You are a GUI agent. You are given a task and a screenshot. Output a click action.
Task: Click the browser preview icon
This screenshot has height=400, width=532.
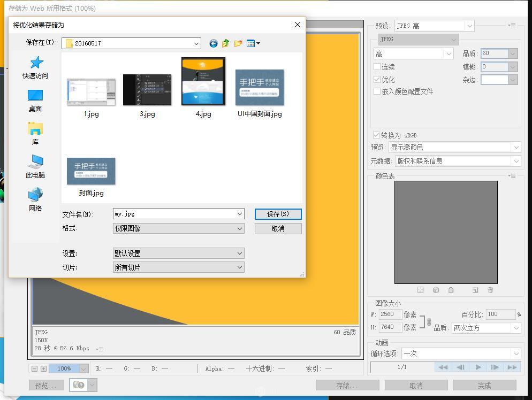pyautogui.click(x=79, y=385)
